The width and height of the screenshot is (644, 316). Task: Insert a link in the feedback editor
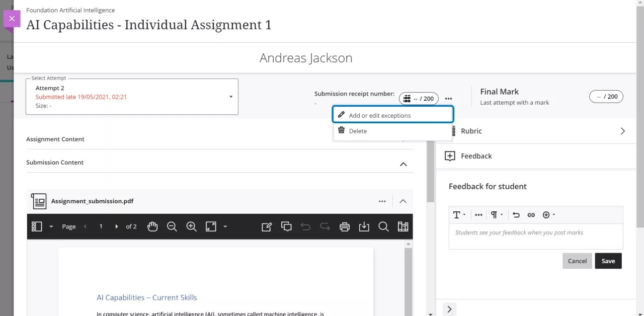(x=531, y=215)
